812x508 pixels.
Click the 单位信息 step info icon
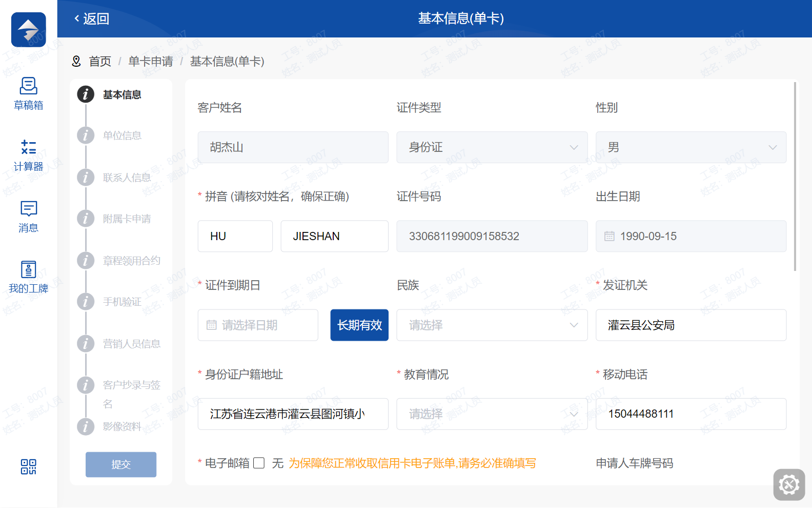point(86,135)
